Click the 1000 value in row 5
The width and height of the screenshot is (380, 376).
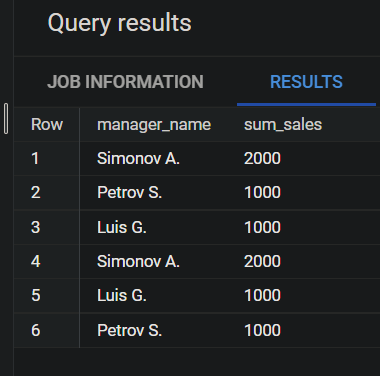262,295
